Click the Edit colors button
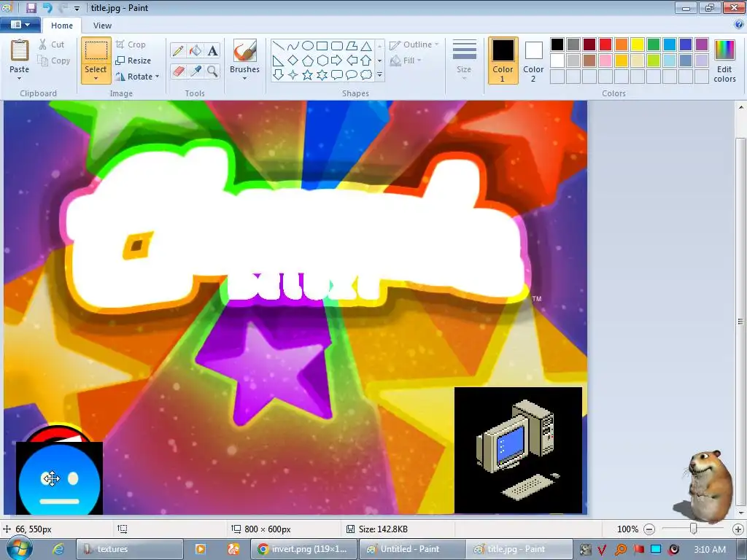The height and width of the screenshot is (560, 747). [x=724, y=61]
